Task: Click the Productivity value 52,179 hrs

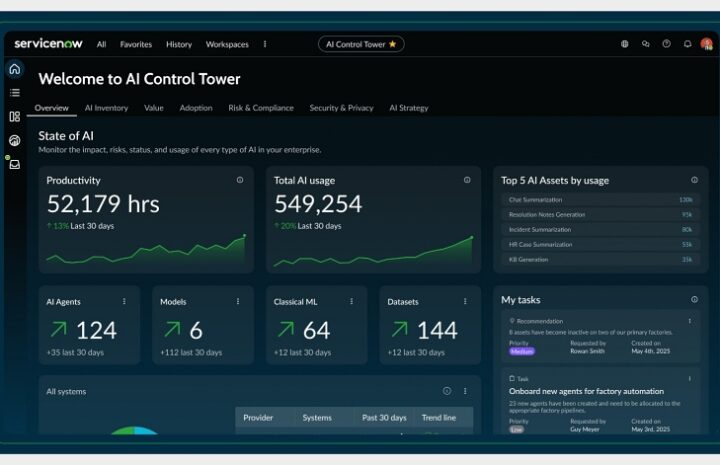Action: (103, 204)
